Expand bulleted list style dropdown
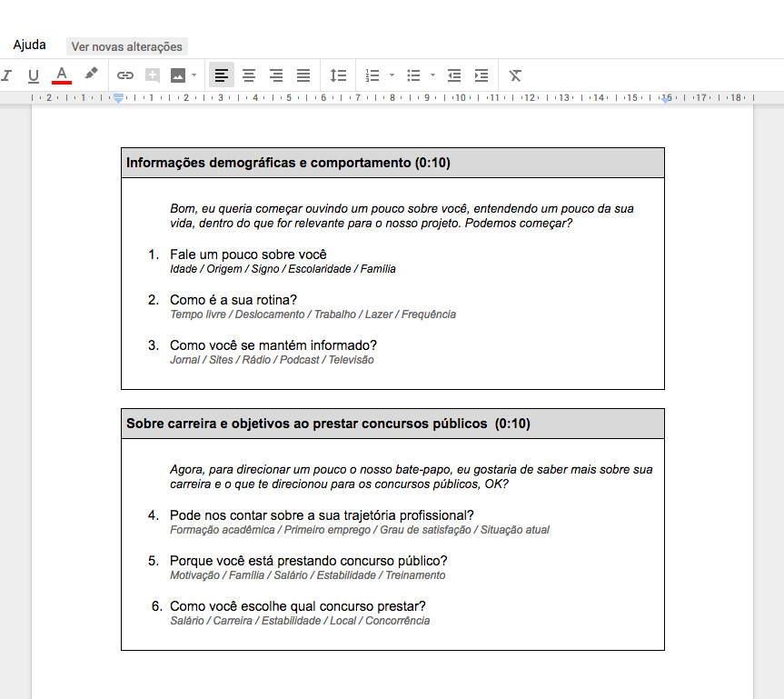The width and height of the screenshot is (784, 699). [x=433, y=75]
